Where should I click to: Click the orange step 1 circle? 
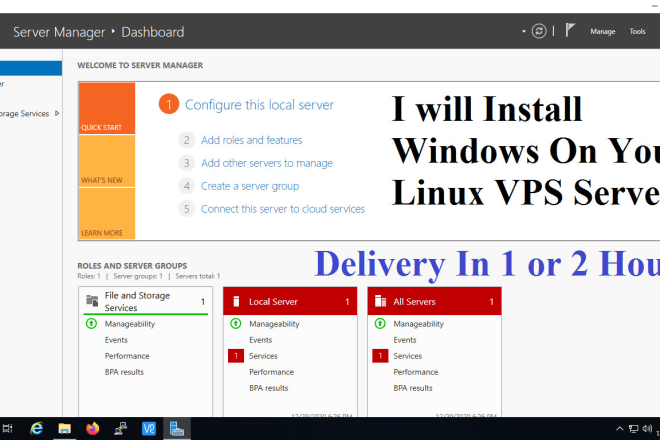(169, 104)
